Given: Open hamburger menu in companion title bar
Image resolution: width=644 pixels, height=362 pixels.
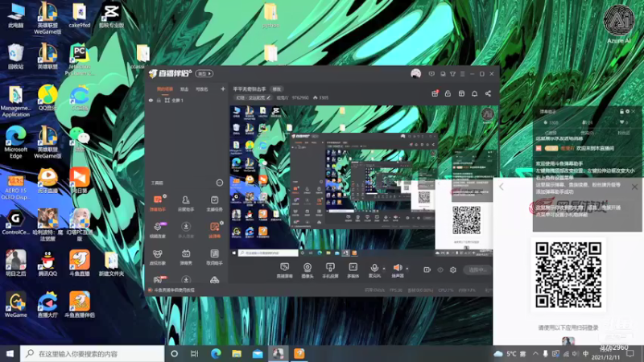Looking at the screenshot, I should (x=462, y=74).
